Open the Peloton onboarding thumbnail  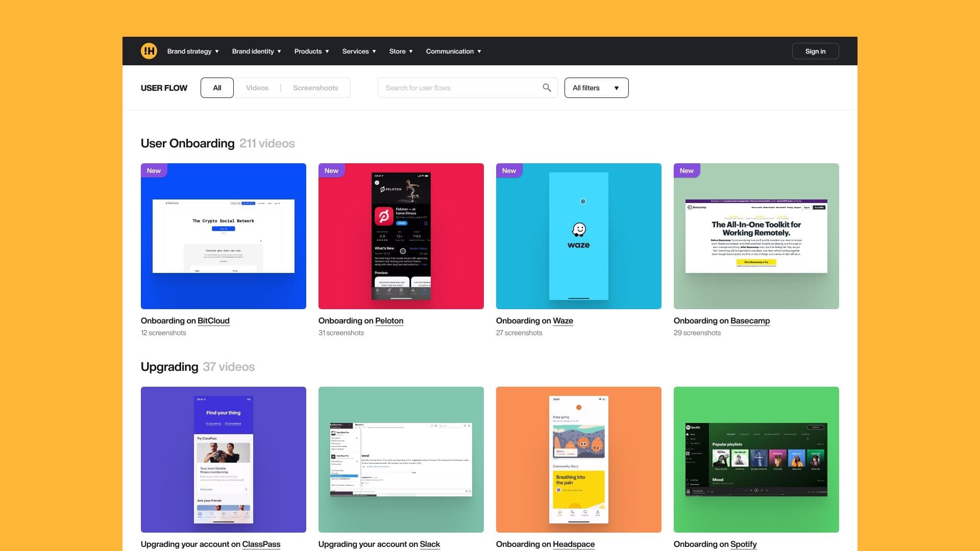(401, 236)
